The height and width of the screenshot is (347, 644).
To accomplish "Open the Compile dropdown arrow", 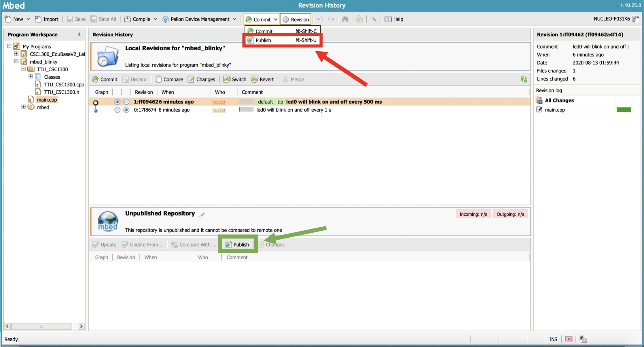I will pyautogui.click(x=156, y=19).
